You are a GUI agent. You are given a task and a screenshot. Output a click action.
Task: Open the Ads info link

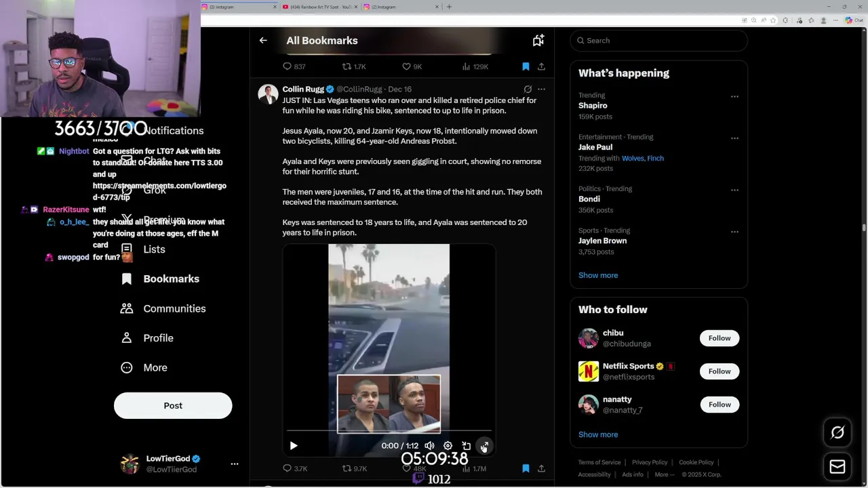pyautogui.click(x=633, y=474)
